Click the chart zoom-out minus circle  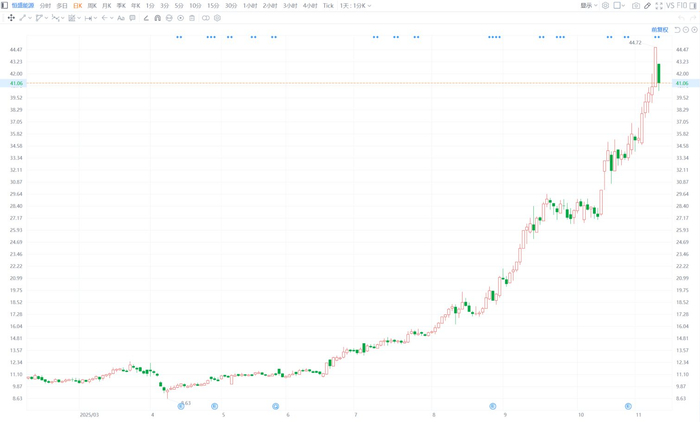coord(686,29)
